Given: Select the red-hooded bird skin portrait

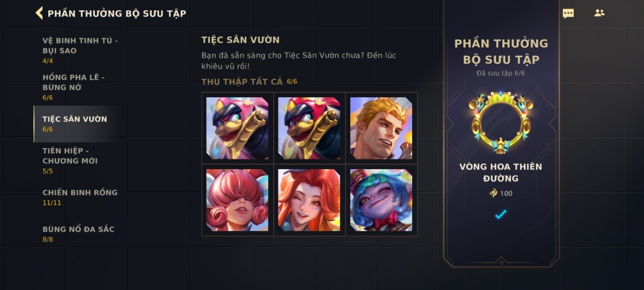Looking at the screenshot, I should 309,128.
